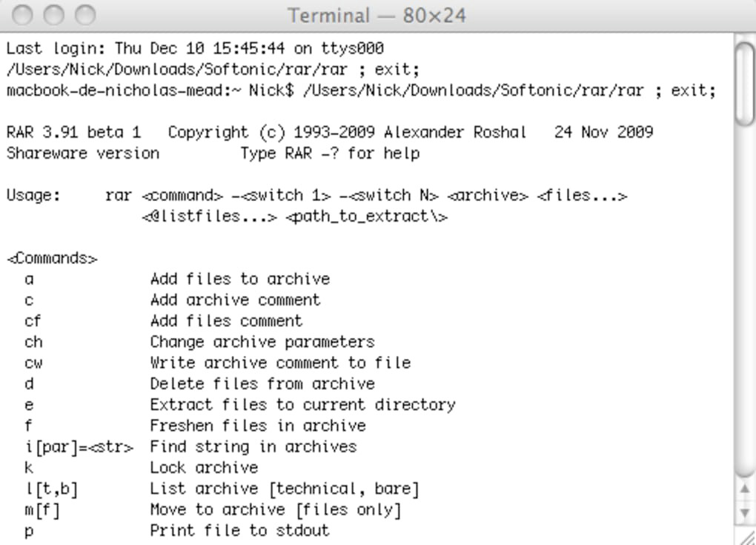The height and width of the screenshot is (545, 756).
Task: Click the "Terminal — 80×24" title bar text
Action: coord(377,15)
